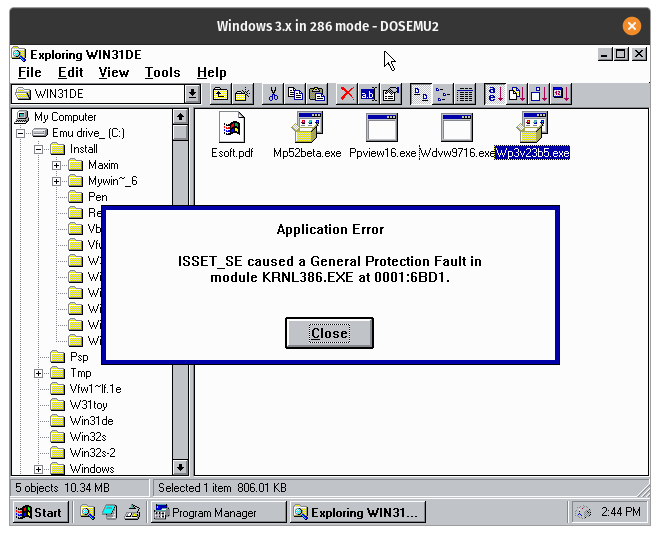The height and width of the screenshot is (535, 660).
Task: Click the Paste clipboard icon
Action: (x=317, y=94)
